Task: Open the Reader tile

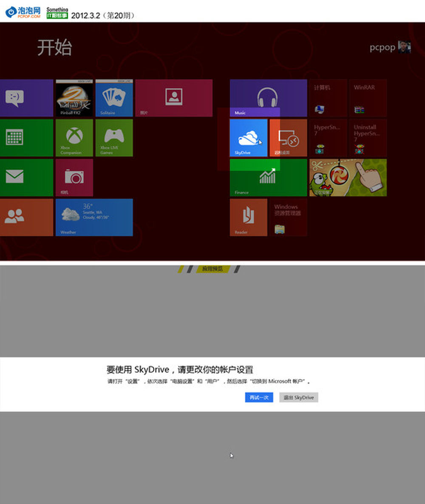Action: point(249,217)
